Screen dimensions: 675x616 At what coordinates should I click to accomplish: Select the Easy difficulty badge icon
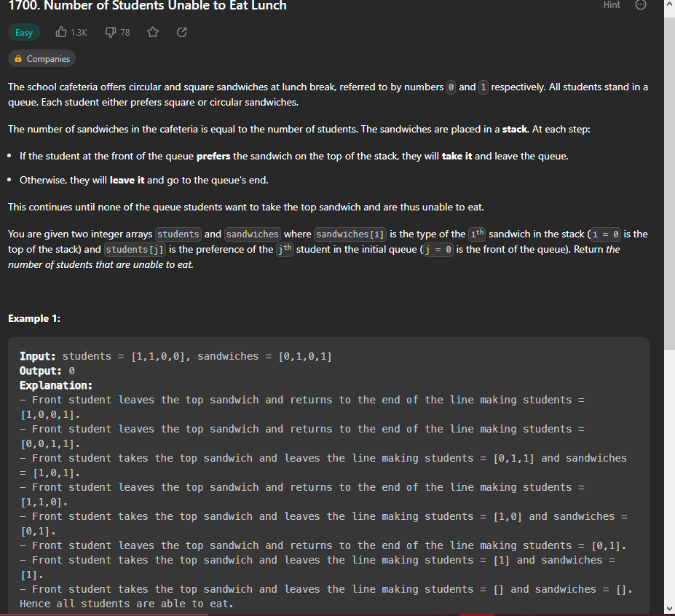[23, 32]
